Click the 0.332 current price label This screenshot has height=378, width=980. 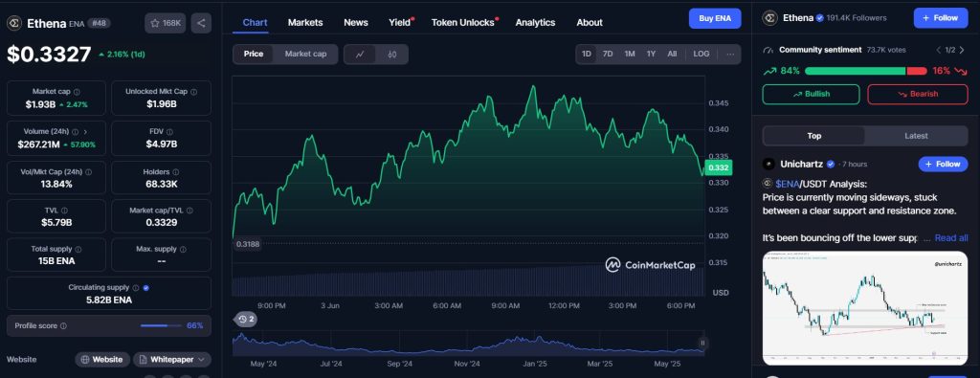click(718, 167)
